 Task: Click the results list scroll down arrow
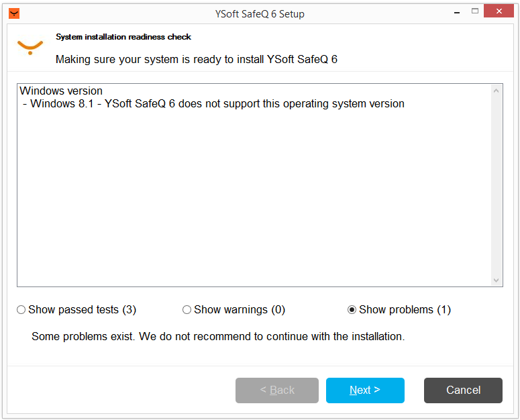point(497,280)
